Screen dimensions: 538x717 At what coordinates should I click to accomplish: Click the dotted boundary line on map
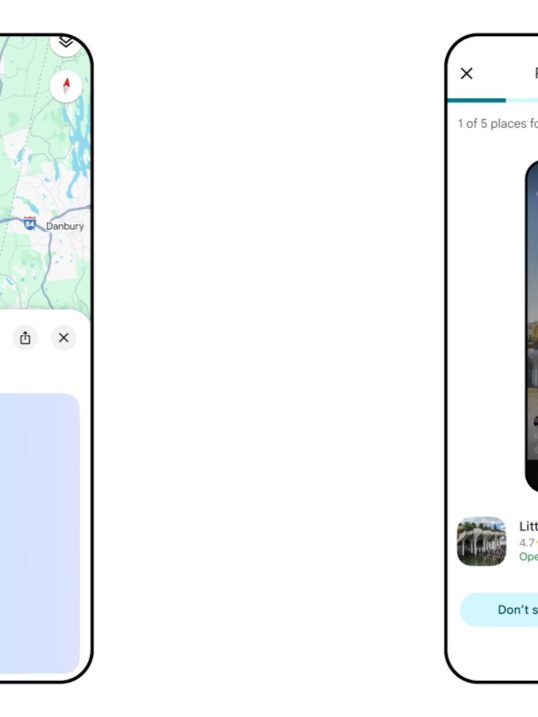(x=26, y=151)
